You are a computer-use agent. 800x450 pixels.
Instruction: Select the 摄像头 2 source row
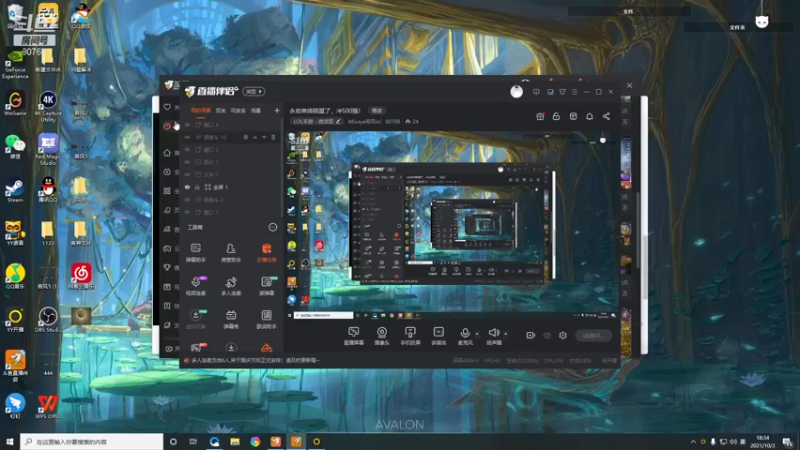(232, 199)
